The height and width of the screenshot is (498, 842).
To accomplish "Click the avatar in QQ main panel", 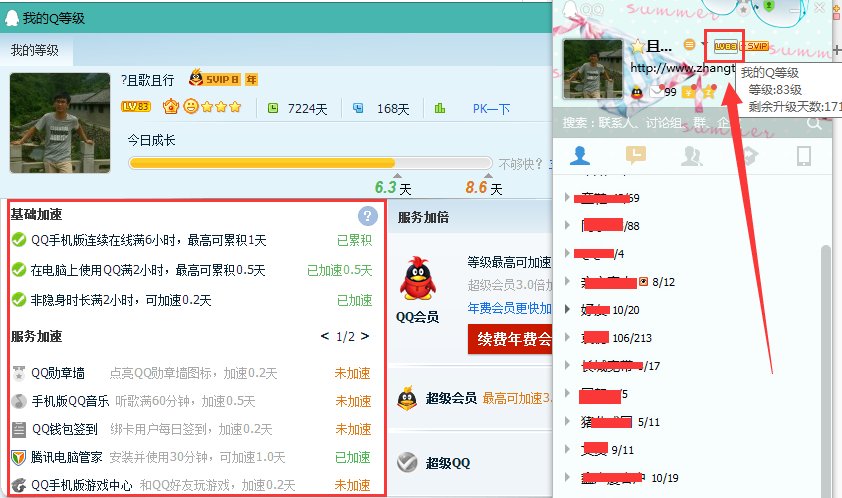I will (592, 69).
